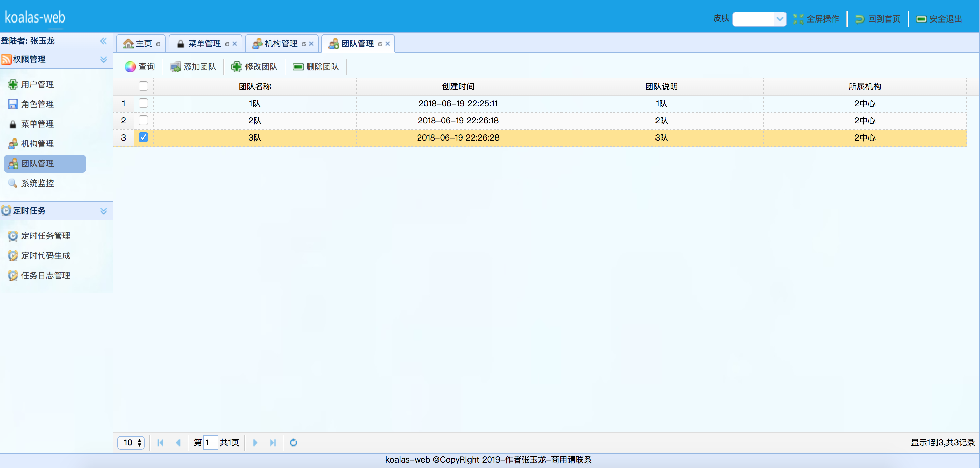The width and height of the screenshot is (980, 468).
Task: Click the 2018-06-19 22:25:11 cell
Action: point(458,103)
